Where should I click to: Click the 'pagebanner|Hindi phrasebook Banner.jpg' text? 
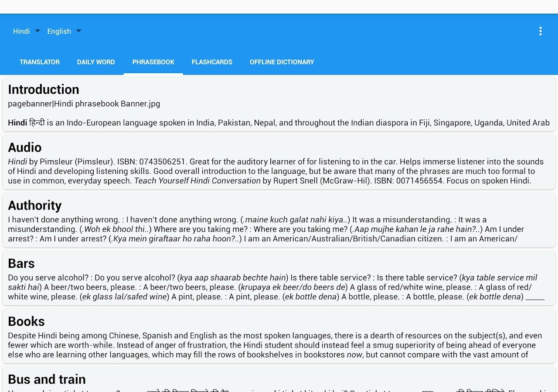click(84, 104)
